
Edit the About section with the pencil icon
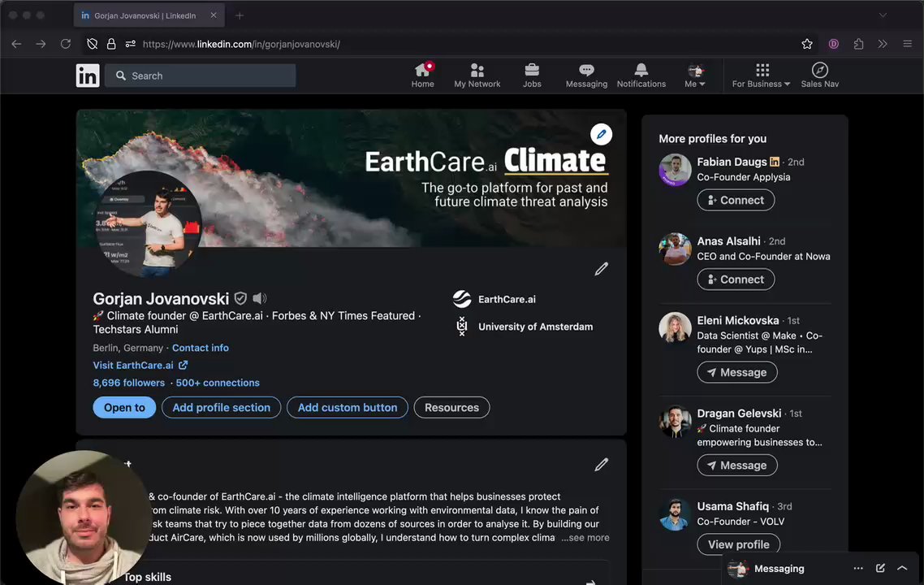pyautogui.click(x=601, y=465)
